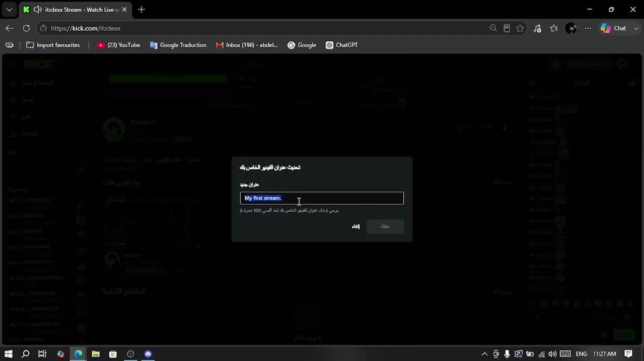644x361 pixels.
Task: Click the new stream title input field
Action: (x=321, y=198)
